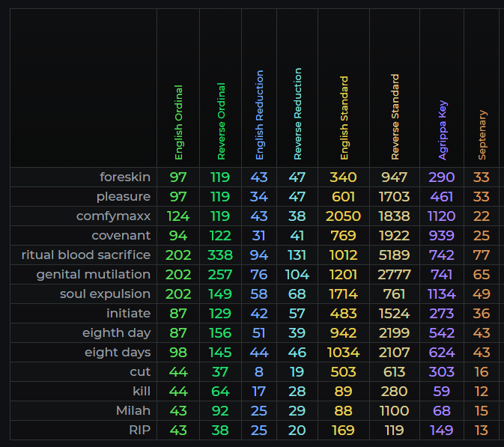Select the 'eight days' row label
Viewport: 504px width, 447px height.
pyautogui.click(x=118, y=353)
